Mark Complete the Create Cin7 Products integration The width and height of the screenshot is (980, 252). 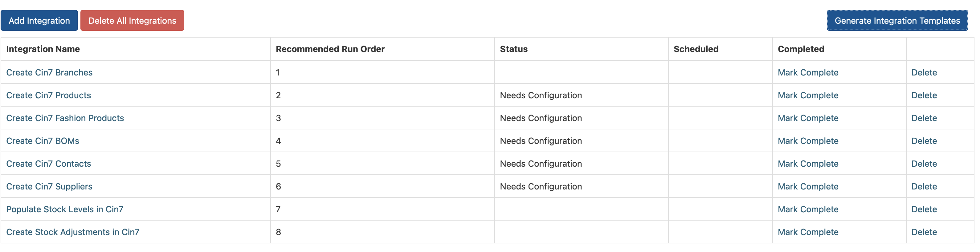tap(808, 95)
